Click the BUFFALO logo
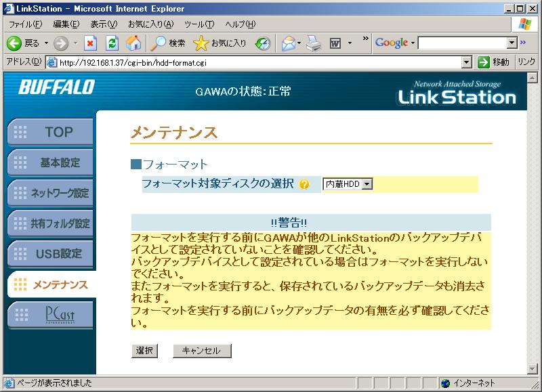Viewport: 542px width, 392px height. pos(57,87)
